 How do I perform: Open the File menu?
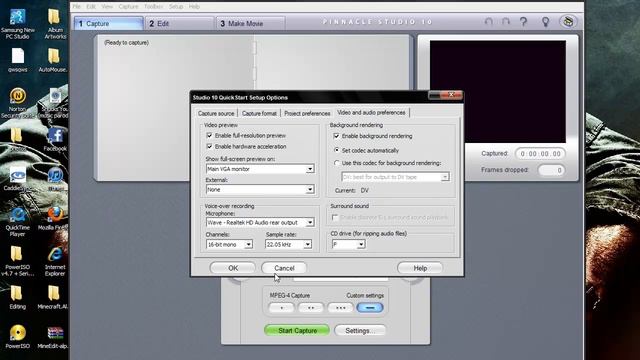(77, 7)
